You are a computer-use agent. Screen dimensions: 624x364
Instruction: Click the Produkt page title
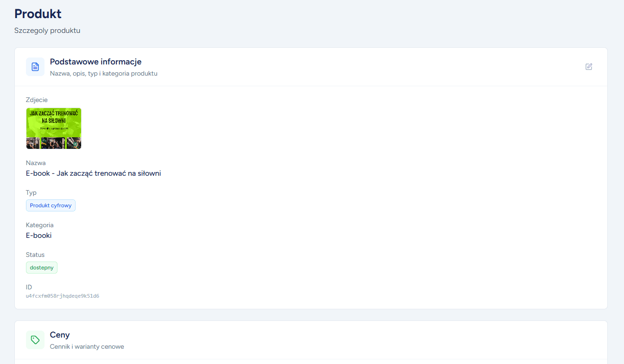pyautogui.click(x=38, y=13)
